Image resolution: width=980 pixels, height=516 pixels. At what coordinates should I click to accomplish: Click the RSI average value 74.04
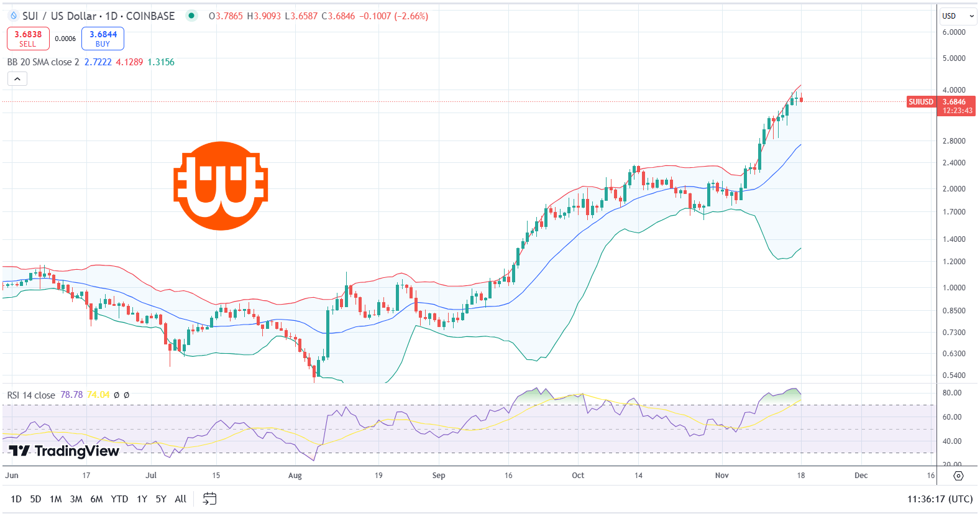pyautogui.click(x=98, y=395)
